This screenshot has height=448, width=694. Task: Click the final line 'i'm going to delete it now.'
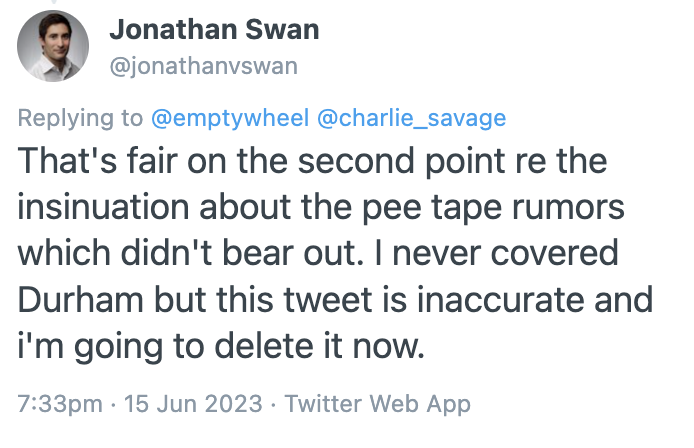[221, 348]
